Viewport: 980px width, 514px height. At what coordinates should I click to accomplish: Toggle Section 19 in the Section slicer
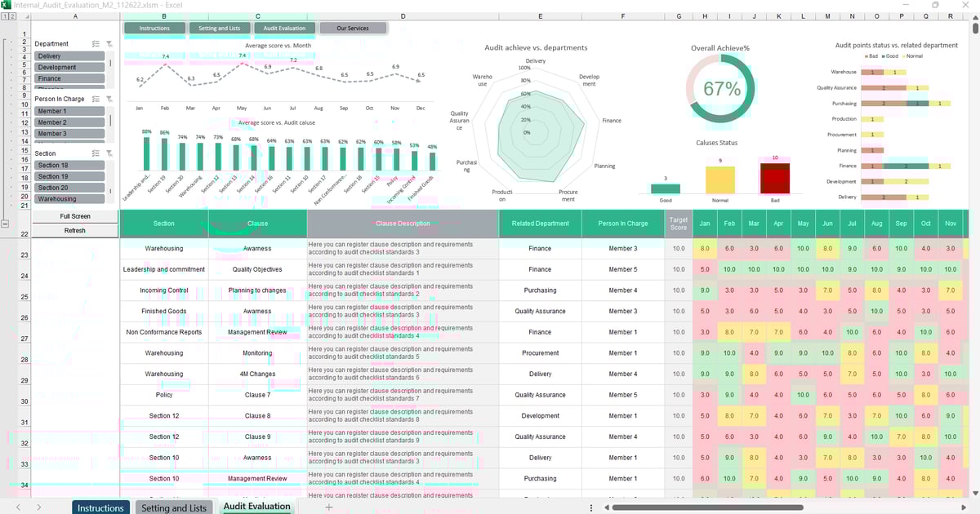70,175
